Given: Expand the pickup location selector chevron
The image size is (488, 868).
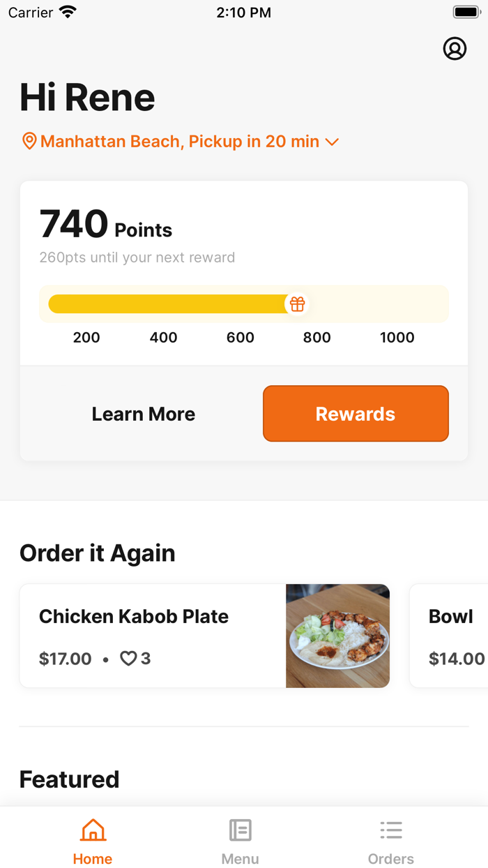Looking at the screenshot, I should 333,142.
